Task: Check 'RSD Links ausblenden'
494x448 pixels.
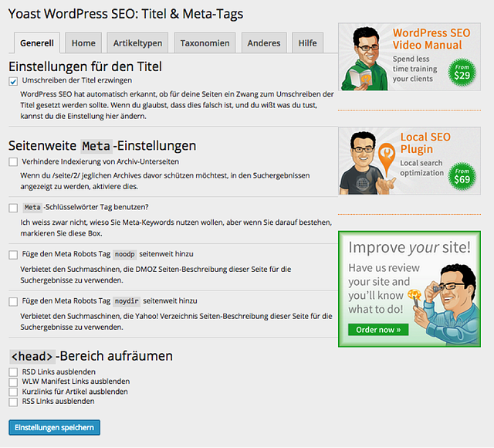Action: 13,372
